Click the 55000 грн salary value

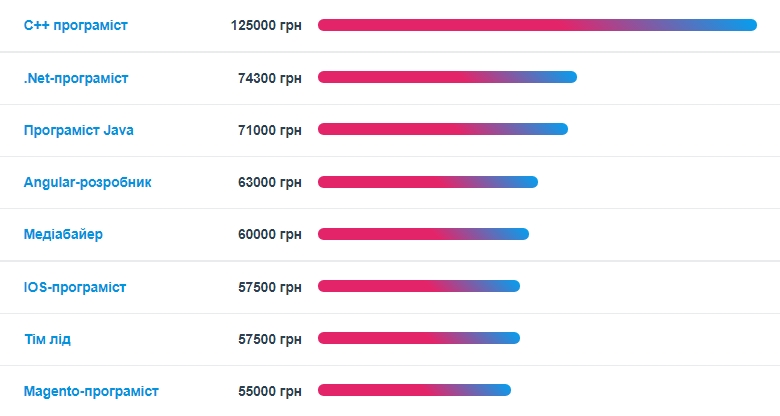[x=269, y=391]
